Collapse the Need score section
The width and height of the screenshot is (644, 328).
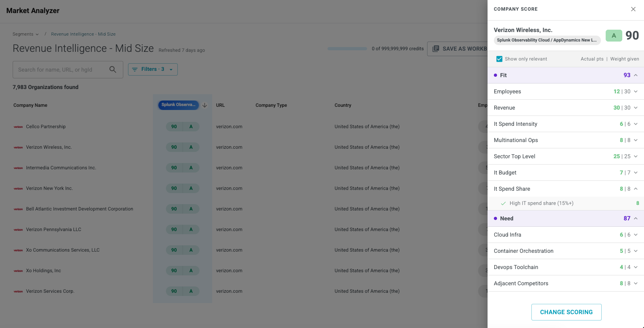point(636,218)
